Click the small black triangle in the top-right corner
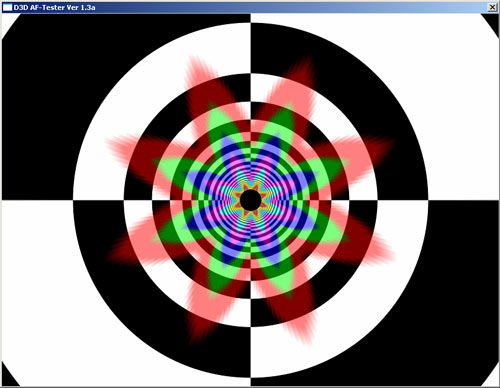Viewport: 500px width, 388px height. pyautogui.click(x=493, y=22)
